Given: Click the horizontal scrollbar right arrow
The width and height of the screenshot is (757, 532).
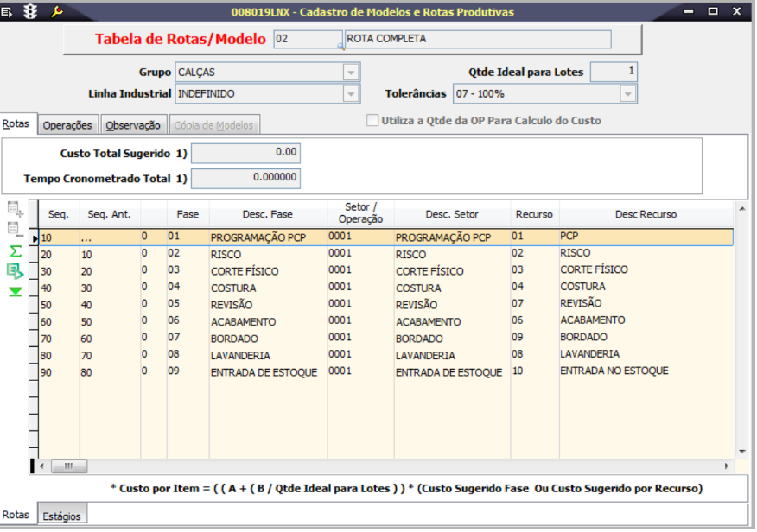Looking at the screenshot, I should (727, 466).
